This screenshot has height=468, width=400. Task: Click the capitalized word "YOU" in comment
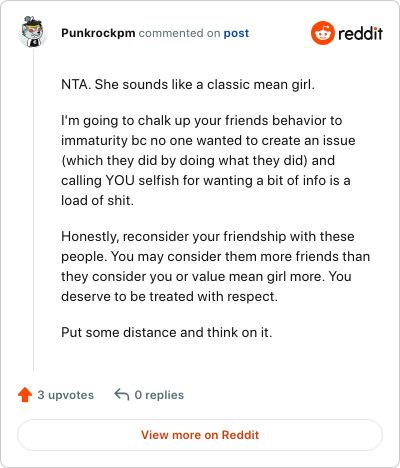coord(120,181)
